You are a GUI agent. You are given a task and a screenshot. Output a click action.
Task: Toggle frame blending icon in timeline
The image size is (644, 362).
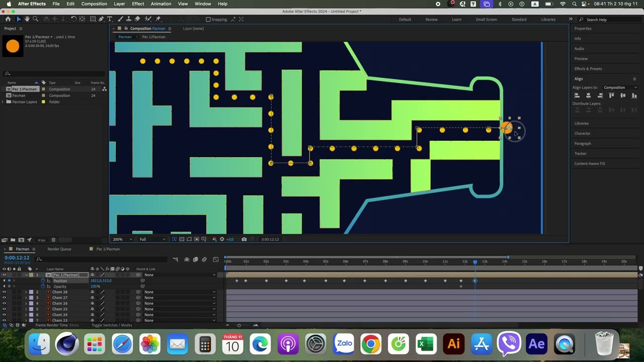pos(195,259)
